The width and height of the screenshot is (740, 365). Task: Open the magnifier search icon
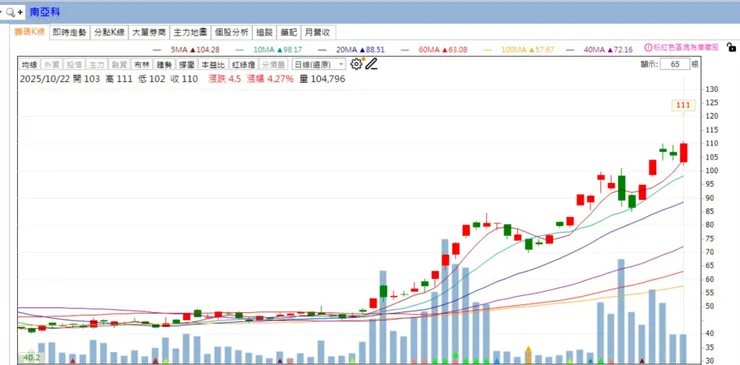10,13
